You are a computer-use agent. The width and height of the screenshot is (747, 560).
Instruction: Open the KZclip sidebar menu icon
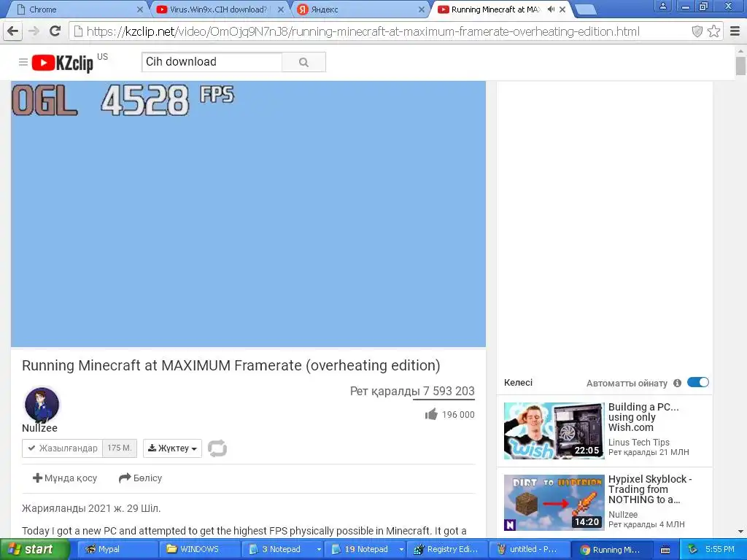(23, 62)
